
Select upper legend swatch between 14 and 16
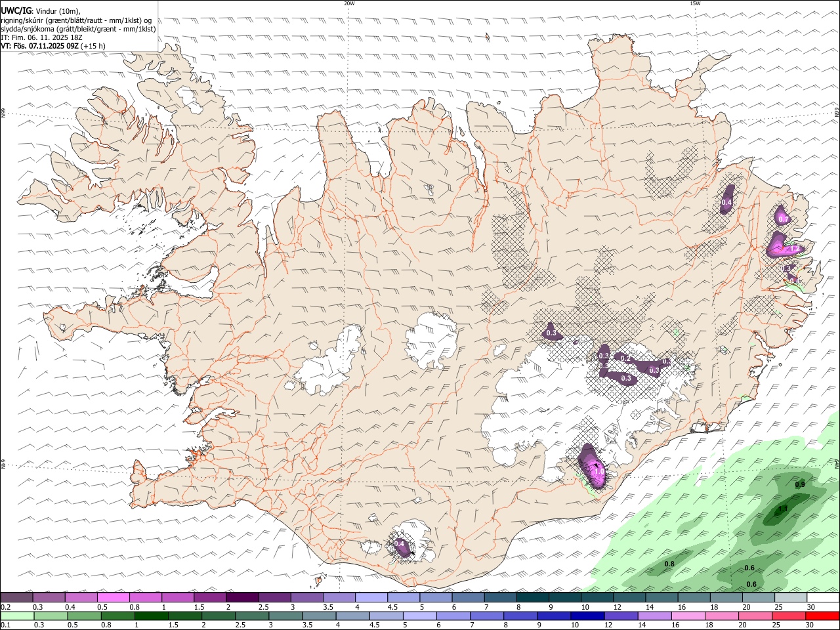pyautogui.click(x=662, y=597)
